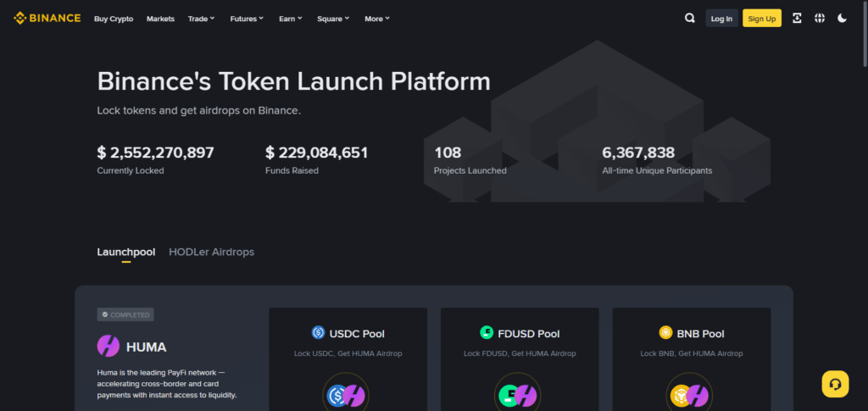Click 'Lock FDUSD, Get HUMA Airdrop' text
Image resolution: width=868 pixels, height=411 pixels.
[x=520, y=353]
